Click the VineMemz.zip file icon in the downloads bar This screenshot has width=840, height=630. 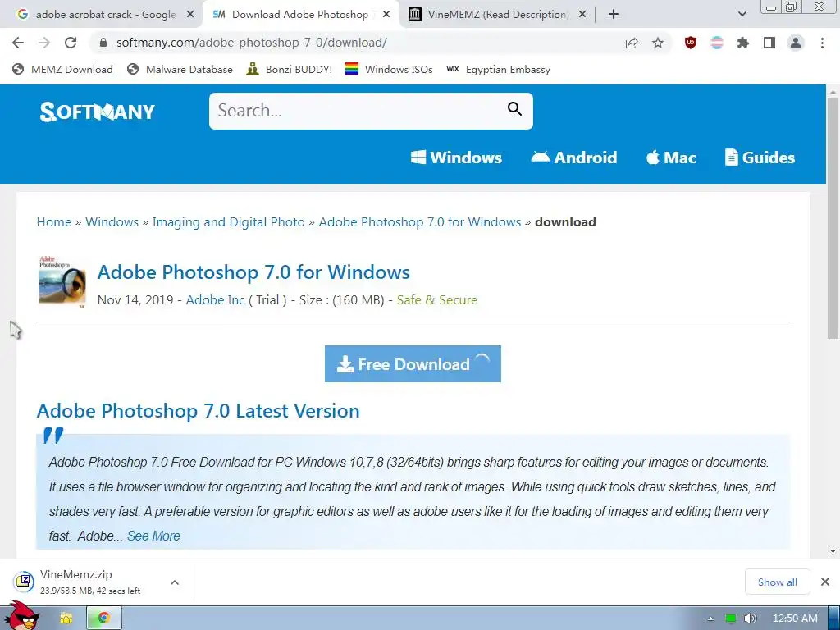tap(24, 582)
